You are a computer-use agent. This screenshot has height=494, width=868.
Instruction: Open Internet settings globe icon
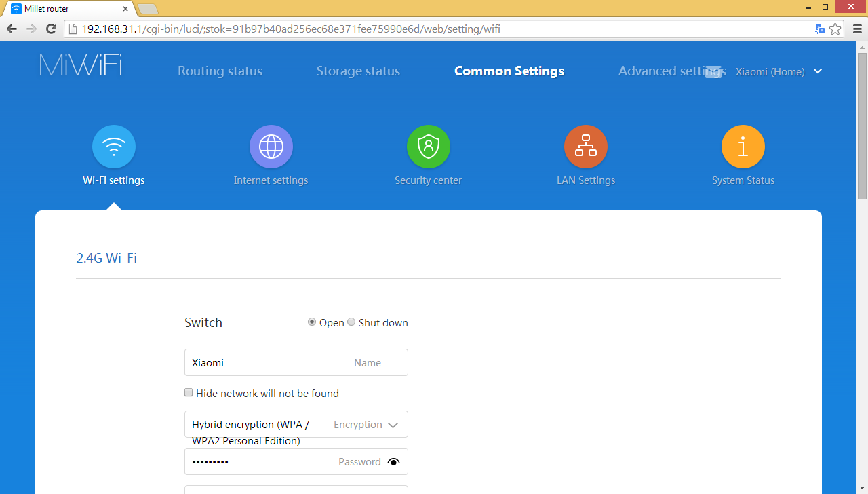[x=271, y=147]
